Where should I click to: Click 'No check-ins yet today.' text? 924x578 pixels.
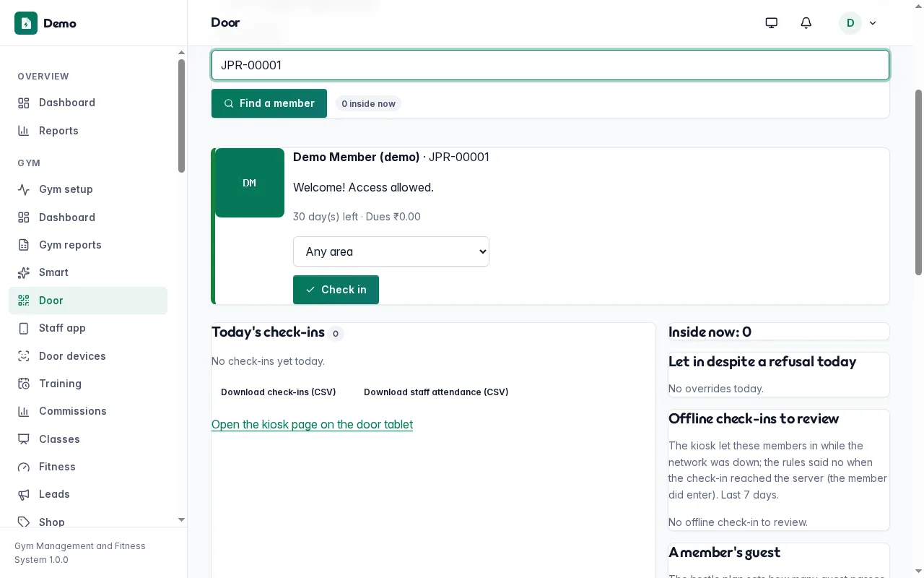coord(268,361)
